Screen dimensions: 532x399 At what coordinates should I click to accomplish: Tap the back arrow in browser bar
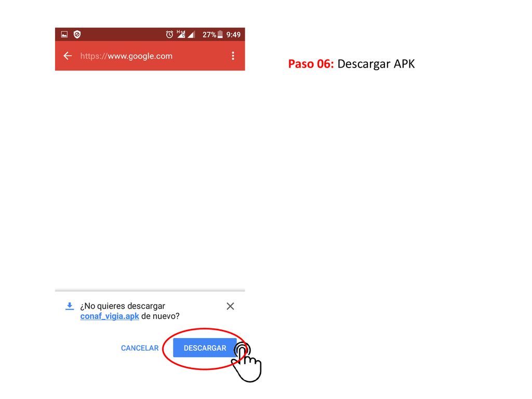click(x=68, y=56)
